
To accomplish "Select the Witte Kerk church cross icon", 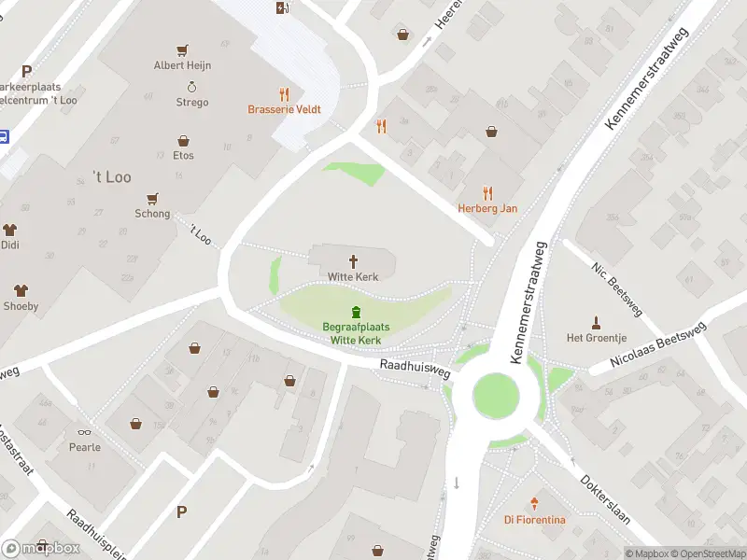I will (353, 261).
